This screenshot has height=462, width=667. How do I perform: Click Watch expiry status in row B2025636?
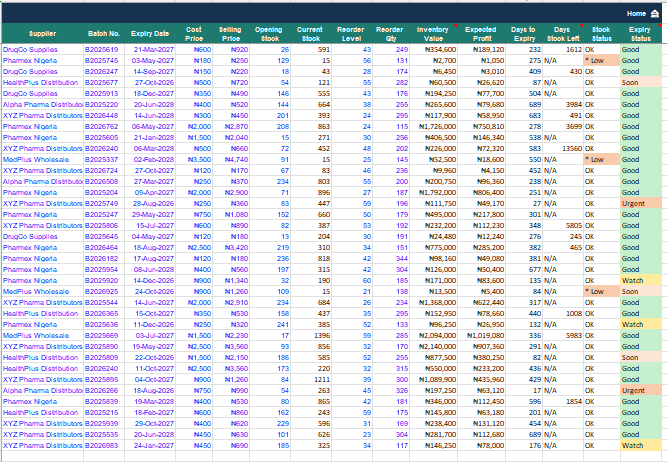640,325
